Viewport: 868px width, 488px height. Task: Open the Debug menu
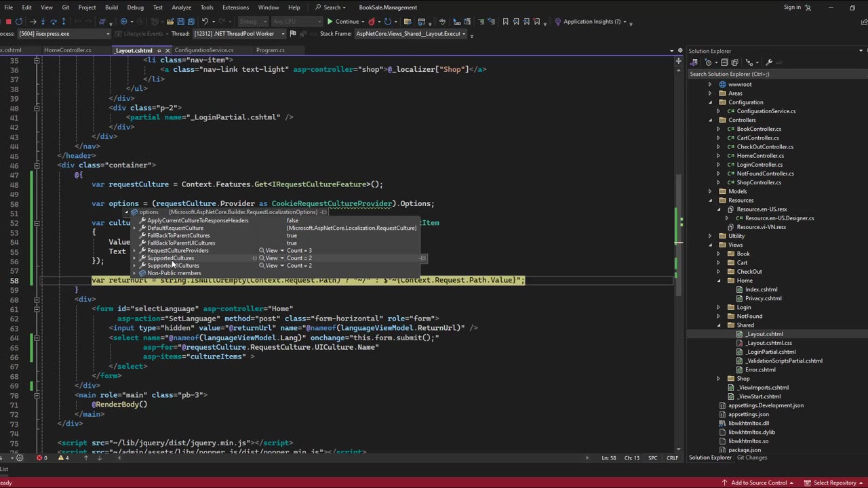[135, 7]
